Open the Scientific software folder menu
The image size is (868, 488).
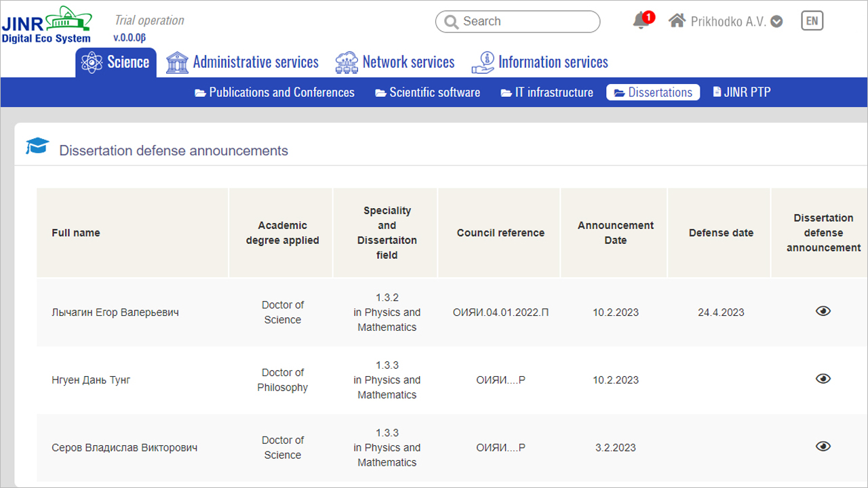(427, 93)
